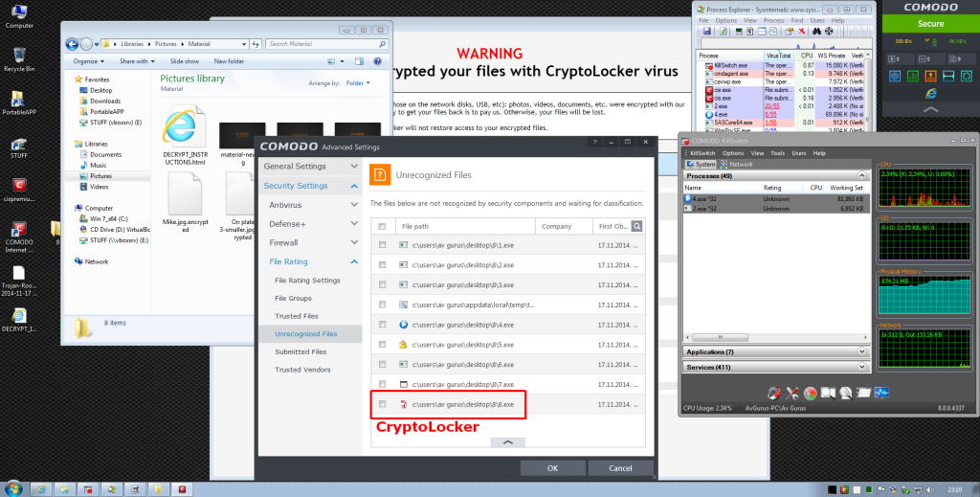Viewport: 980px width, 497px height.
Task: Expand the Defense+ section
Action: [x=310, y=224]
